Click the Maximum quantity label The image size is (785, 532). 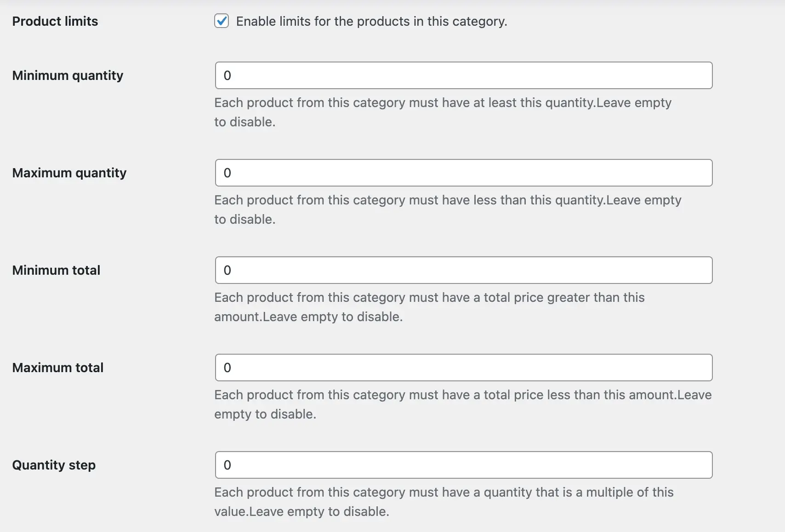pyautogui.click(x=69, y=173)
